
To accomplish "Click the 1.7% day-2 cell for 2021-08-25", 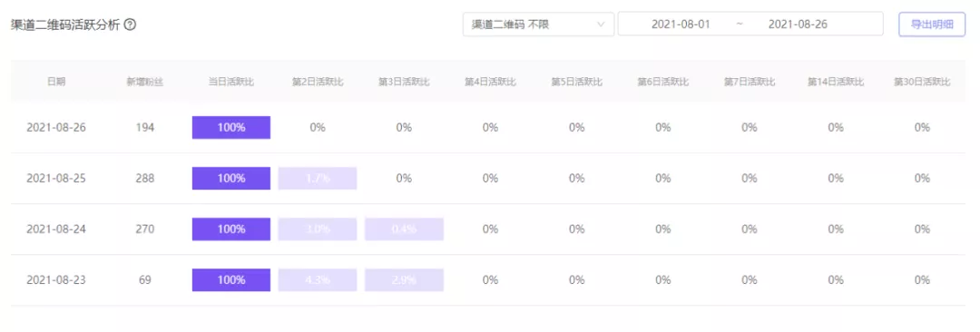I will 318,179.
